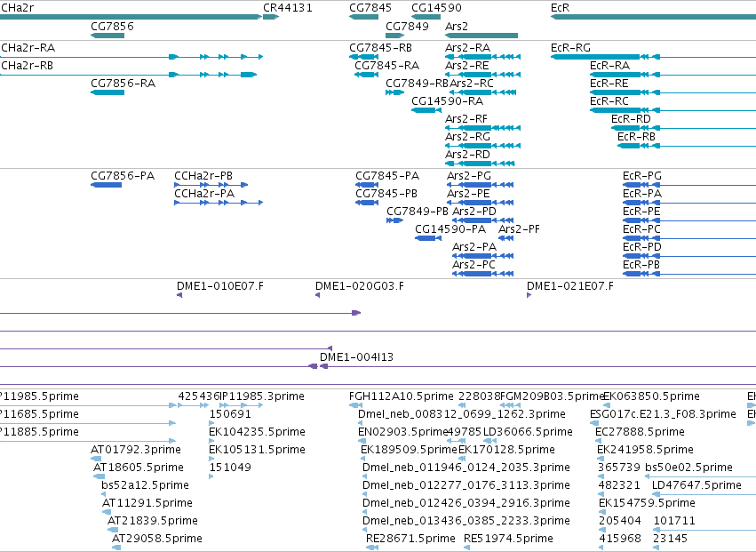Select the CR44131 gene label
The height and width of the screenshot is (552, 756).
287,8
